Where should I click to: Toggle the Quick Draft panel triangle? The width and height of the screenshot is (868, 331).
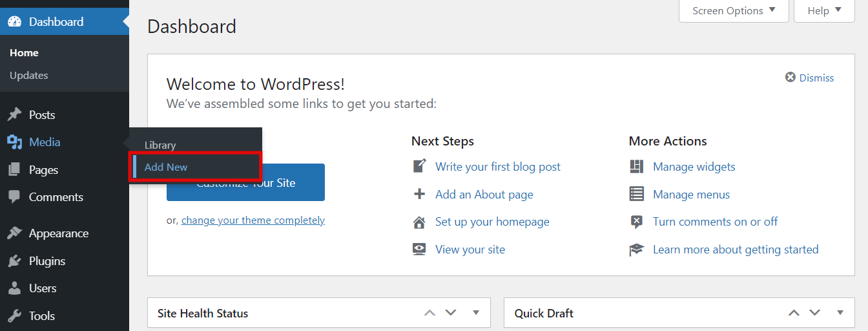[x=840, y=313]
